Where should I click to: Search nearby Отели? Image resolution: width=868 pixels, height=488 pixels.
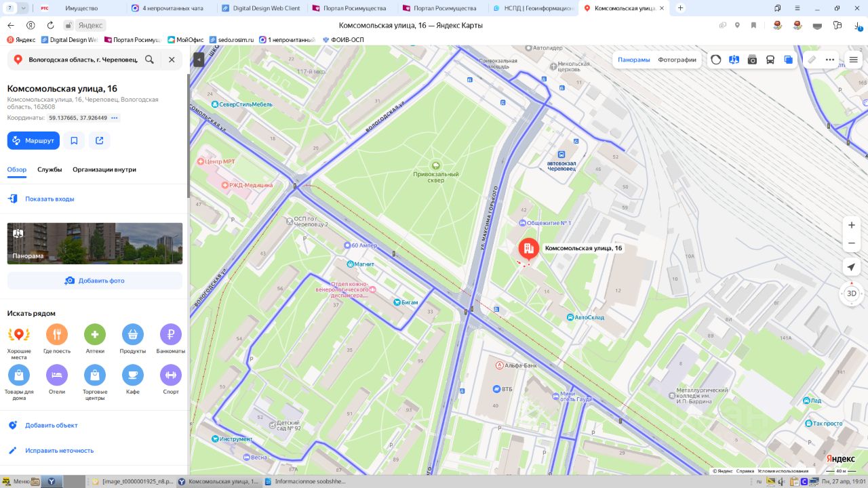pos(57,380)
